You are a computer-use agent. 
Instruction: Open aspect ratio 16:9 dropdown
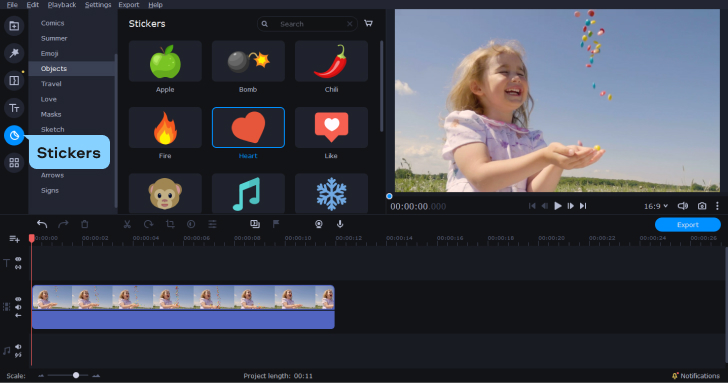tap(656, 206)
